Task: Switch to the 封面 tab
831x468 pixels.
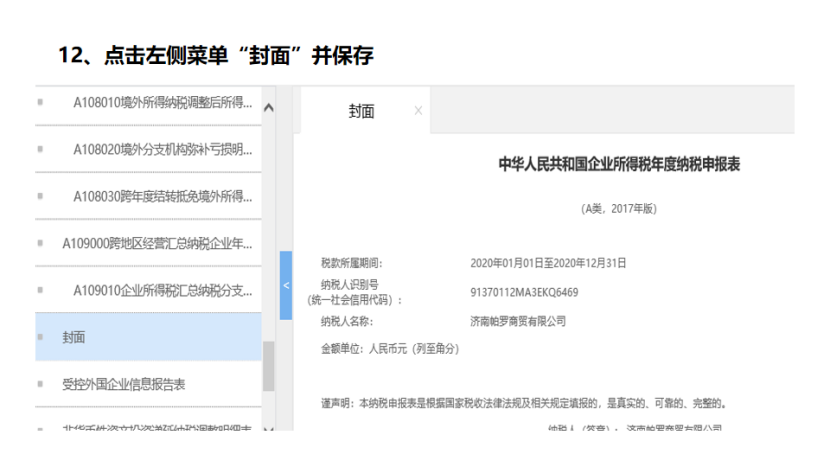Action: click(362, 112)
